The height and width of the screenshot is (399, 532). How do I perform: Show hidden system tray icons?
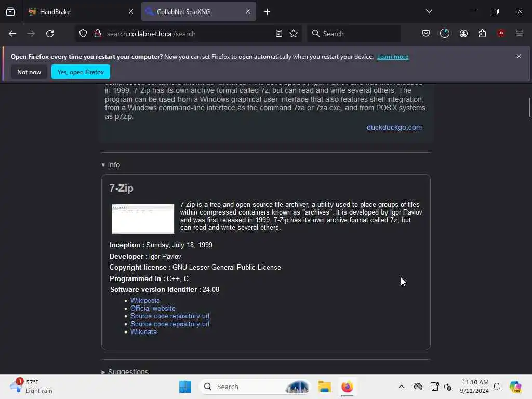point(402,387)
